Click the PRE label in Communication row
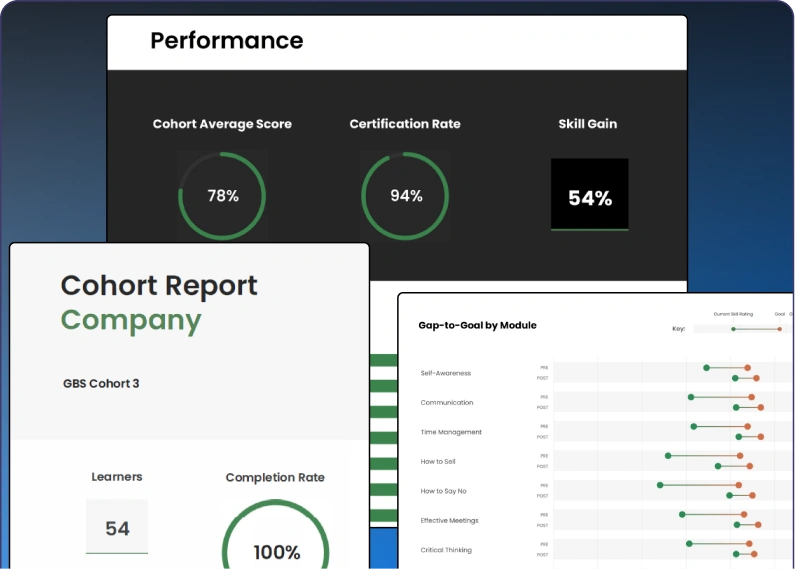Viewport: 795px width, 569px height. click(x=544, y=397)
